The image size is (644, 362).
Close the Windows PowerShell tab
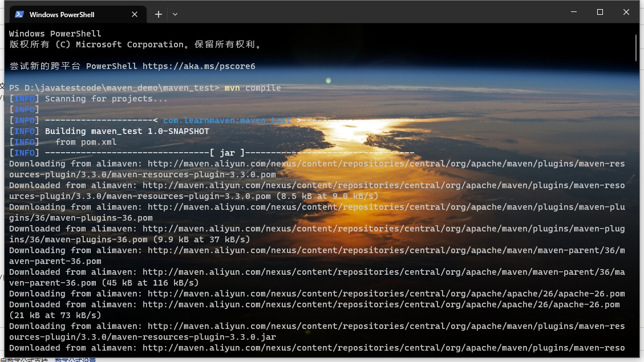(134, 14)
